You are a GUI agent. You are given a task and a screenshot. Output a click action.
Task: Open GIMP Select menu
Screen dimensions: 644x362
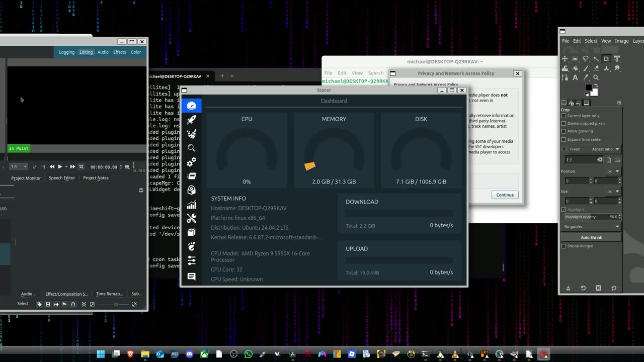coord(591,41)
